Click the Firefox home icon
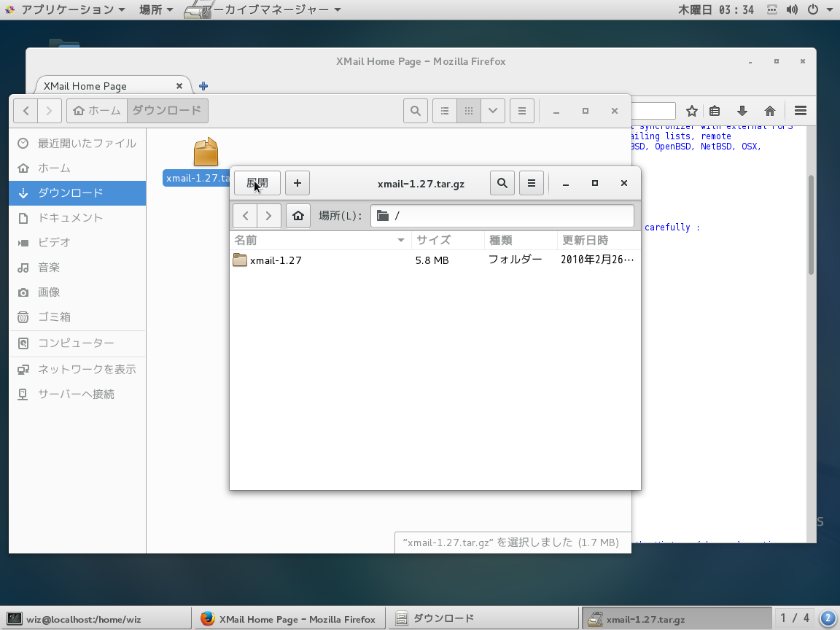Screen dimensions: 840x630 pos(770,111)
